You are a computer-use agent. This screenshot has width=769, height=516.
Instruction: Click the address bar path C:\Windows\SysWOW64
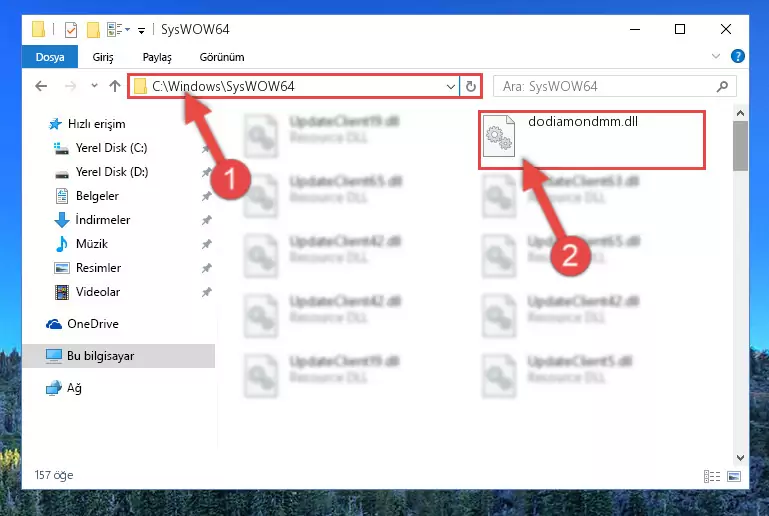[x=223, y=86]
